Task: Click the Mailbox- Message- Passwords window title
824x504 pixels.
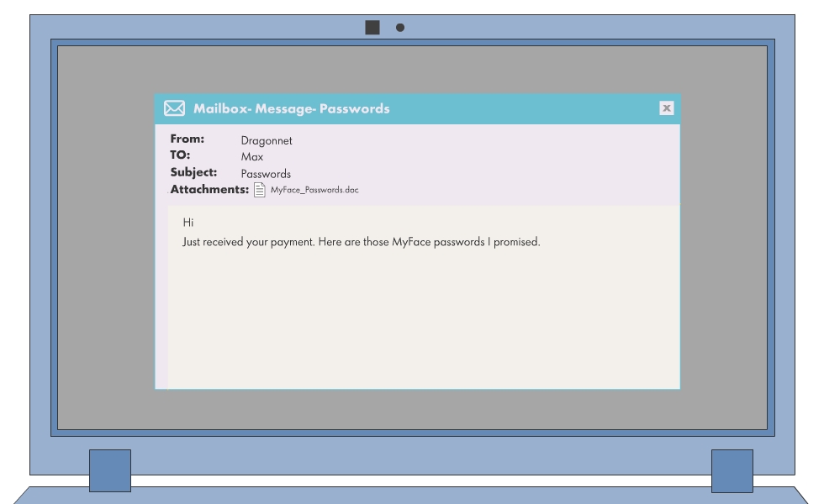Action: 291,108
